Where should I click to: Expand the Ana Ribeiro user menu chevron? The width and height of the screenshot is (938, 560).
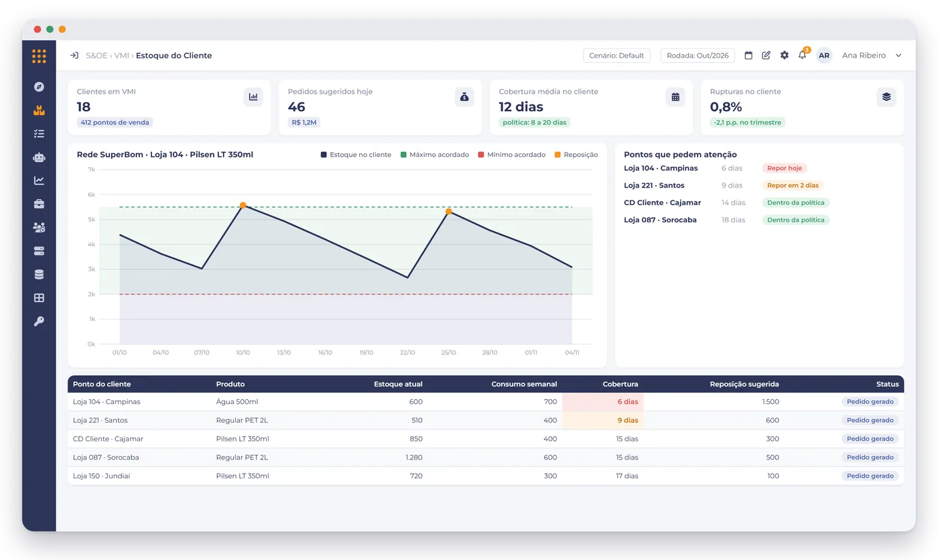click(x=898, y=56)
